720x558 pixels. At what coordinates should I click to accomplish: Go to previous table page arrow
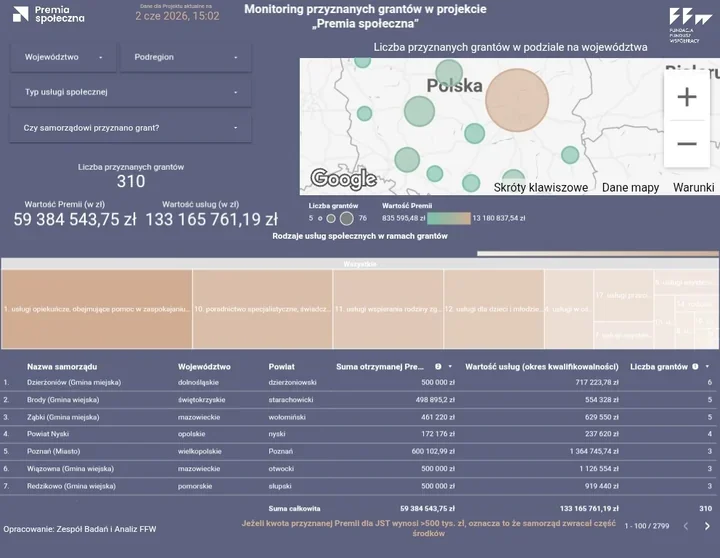coord(686,526)
